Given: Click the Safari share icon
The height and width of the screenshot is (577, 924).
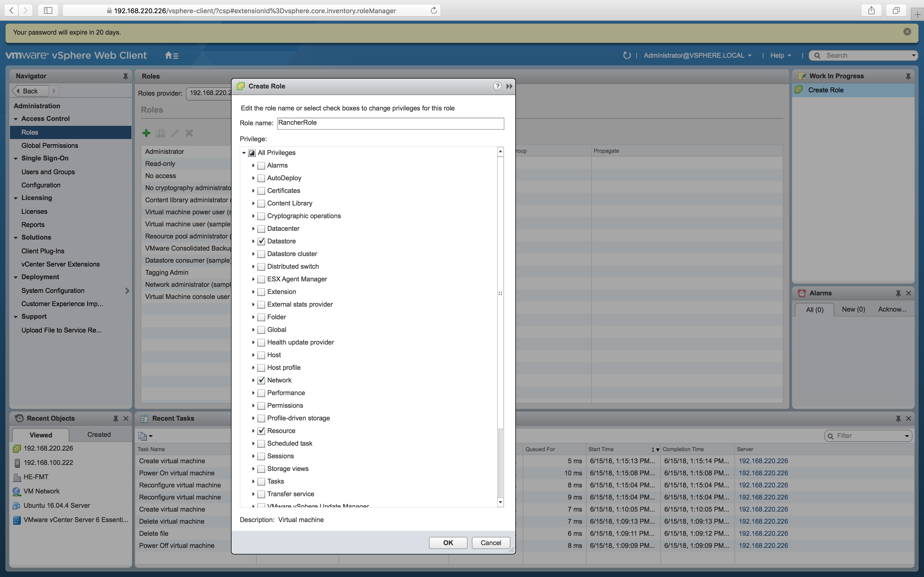Looking at the screenshot, I should 871,10.
